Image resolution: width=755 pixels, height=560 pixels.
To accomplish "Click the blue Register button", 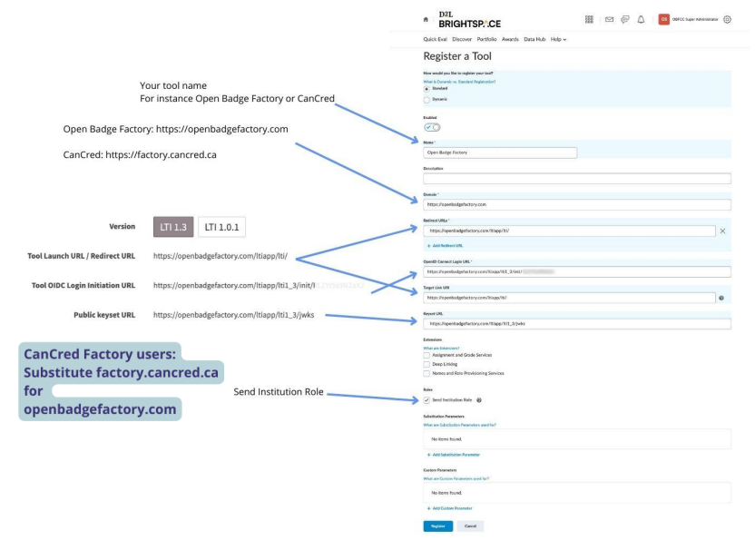I will click(438, 526).
